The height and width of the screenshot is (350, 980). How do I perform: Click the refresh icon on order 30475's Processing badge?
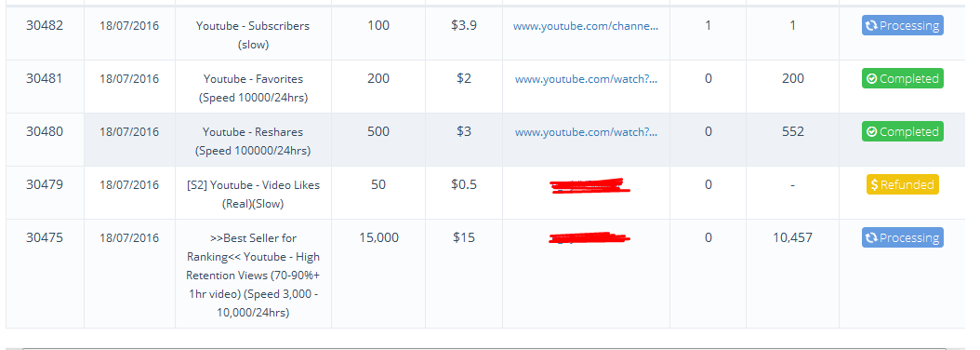[871, 238]
